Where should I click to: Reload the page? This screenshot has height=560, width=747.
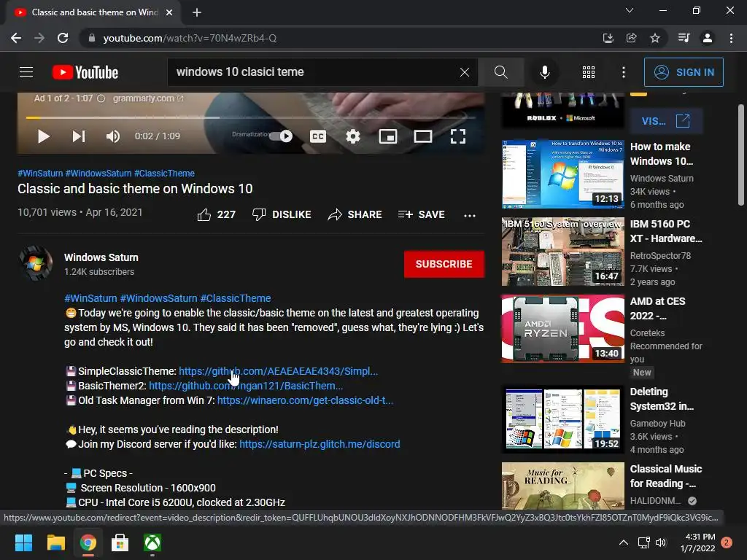click(x=63, y=38)
